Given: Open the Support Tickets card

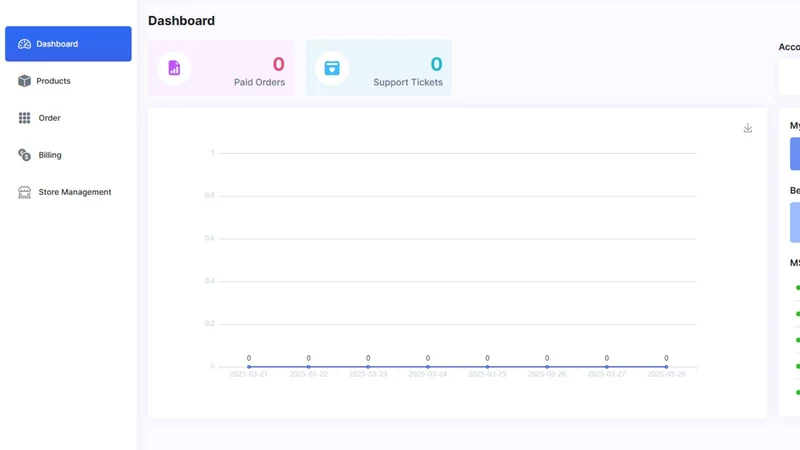Looking at the screenshot, I should click(379, 68).
